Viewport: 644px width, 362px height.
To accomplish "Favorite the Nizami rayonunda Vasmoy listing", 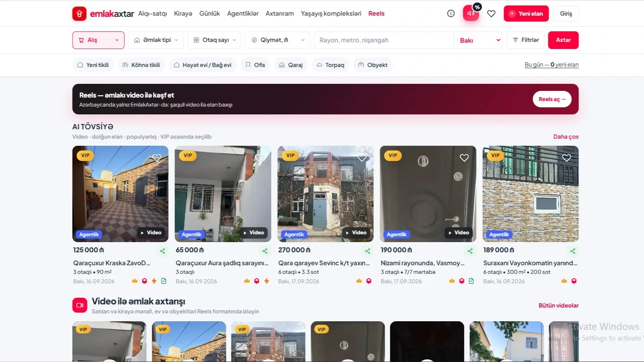I will (x=464, y=158).
